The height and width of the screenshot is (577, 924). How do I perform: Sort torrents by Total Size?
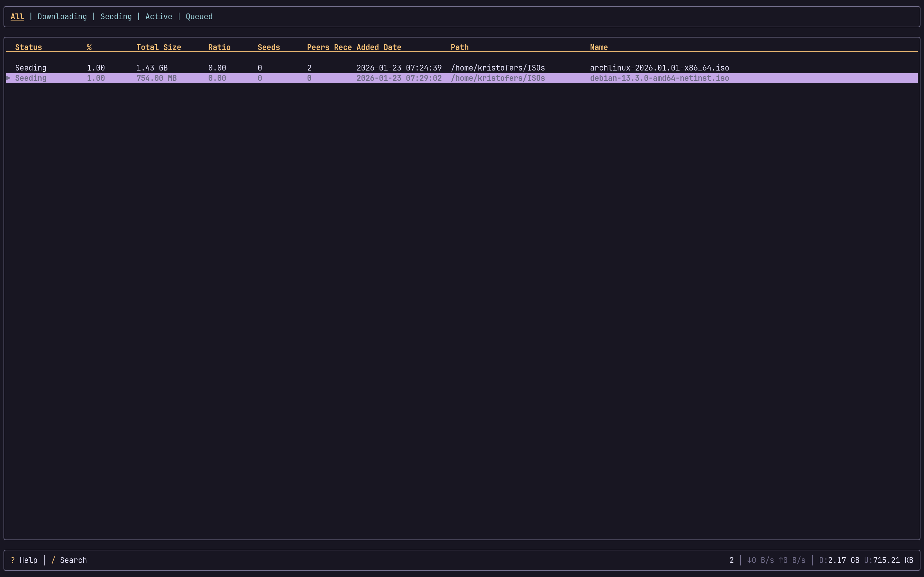[158, 47]
